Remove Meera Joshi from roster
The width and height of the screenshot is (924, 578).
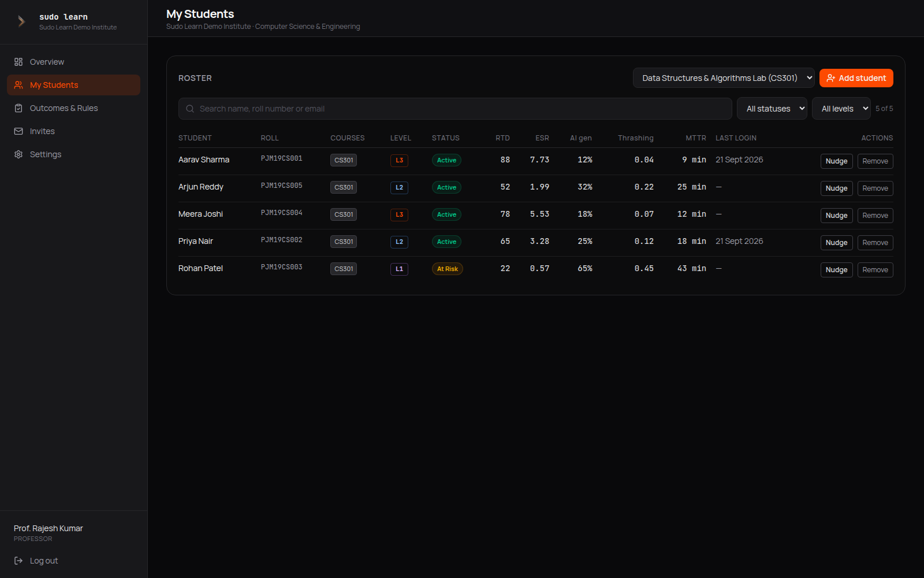[x=875, y=216]
